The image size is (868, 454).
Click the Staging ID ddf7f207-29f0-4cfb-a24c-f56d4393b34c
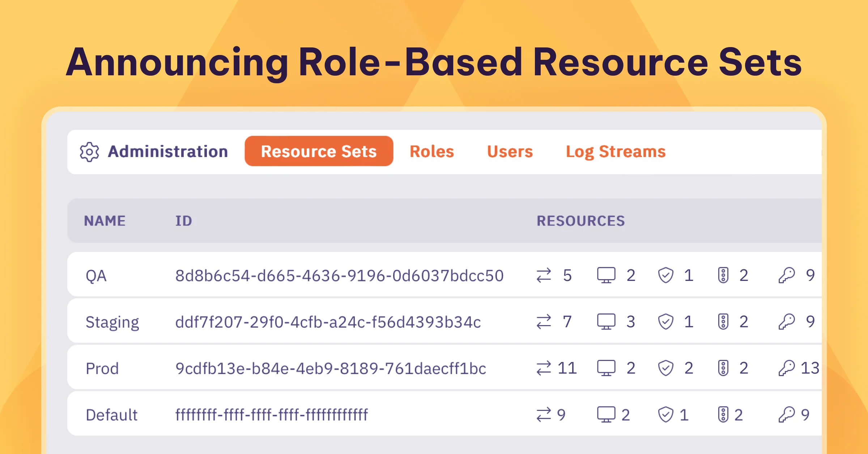[x=328, y=322]
